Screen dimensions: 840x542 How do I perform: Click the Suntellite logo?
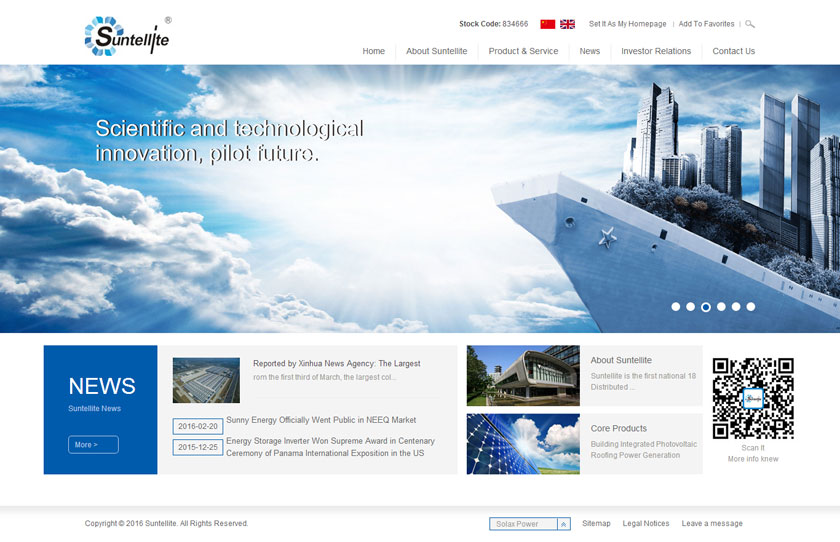pyautogui.click(x=127, y=36)
